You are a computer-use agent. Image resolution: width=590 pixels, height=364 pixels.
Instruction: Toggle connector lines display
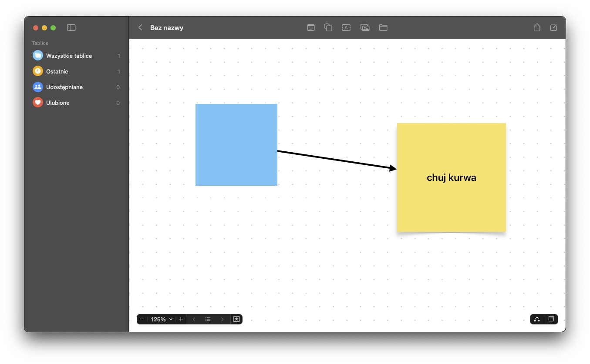pos(537,319)
